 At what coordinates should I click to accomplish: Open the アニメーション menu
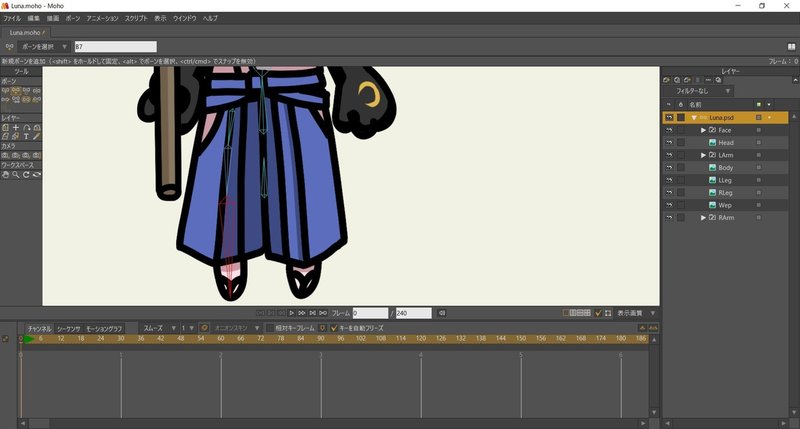click(x=102, y=18)
